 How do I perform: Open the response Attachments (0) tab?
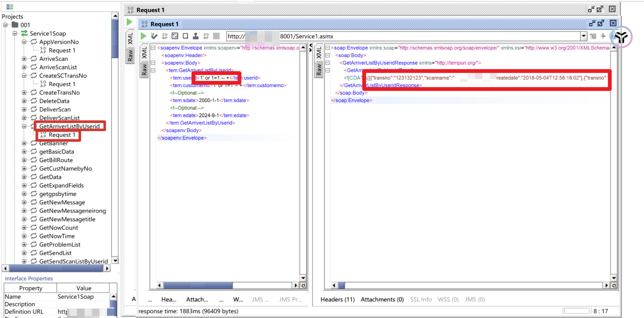(382, 300)
